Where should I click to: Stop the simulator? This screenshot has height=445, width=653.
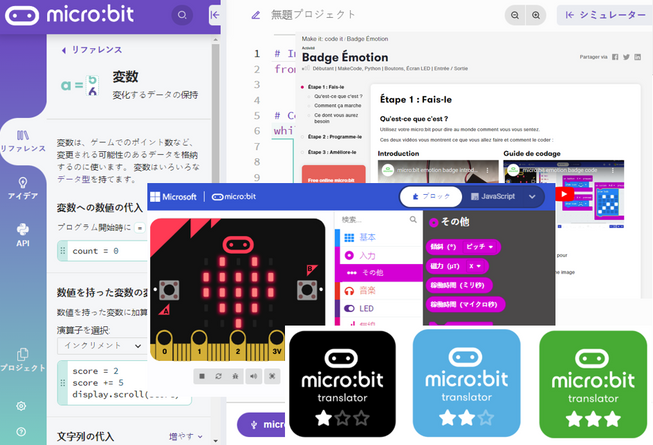tap(202, 376)
